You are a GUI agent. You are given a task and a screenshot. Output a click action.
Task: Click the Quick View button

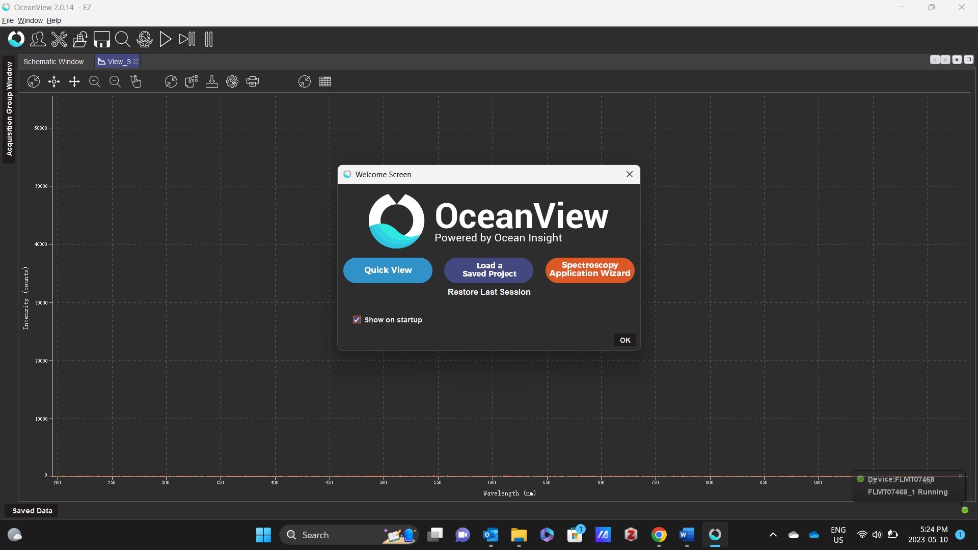(388, 270)
